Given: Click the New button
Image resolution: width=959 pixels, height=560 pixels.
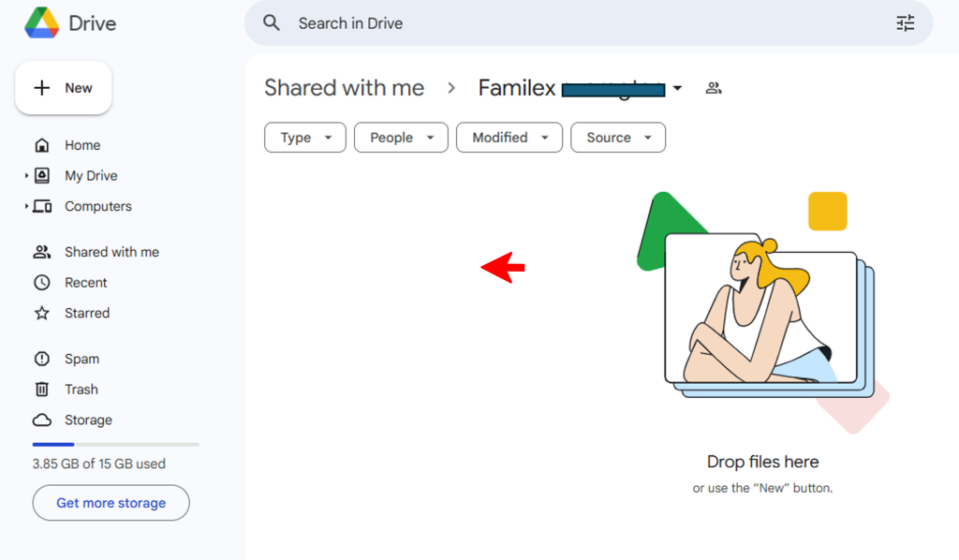Looking at the screenshot, I should pyautogui.click(x=64, y=88).
